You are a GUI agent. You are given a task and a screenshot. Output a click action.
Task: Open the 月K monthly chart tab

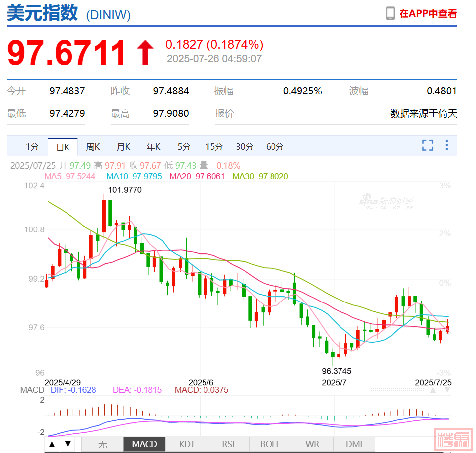(123, 147)
